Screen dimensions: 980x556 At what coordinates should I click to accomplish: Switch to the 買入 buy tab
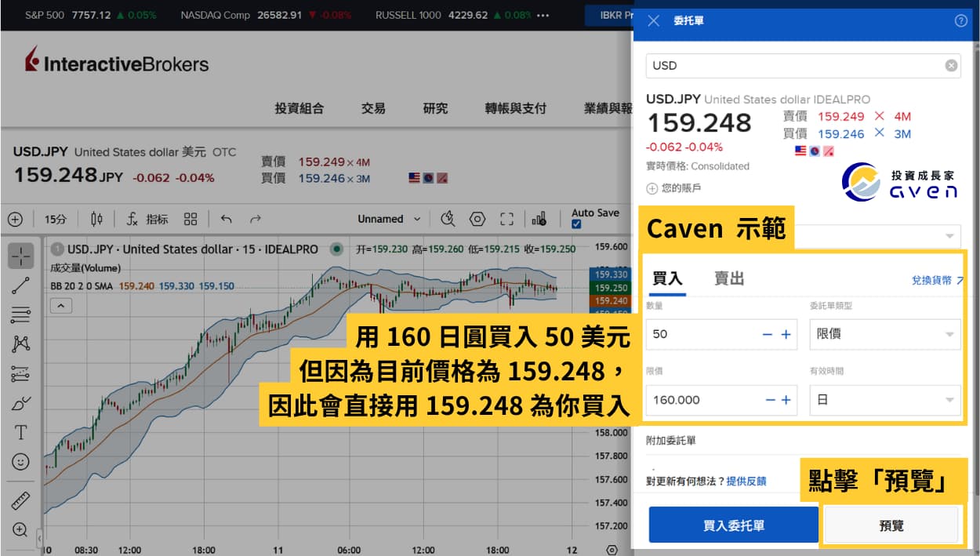(x=668, y=278)
